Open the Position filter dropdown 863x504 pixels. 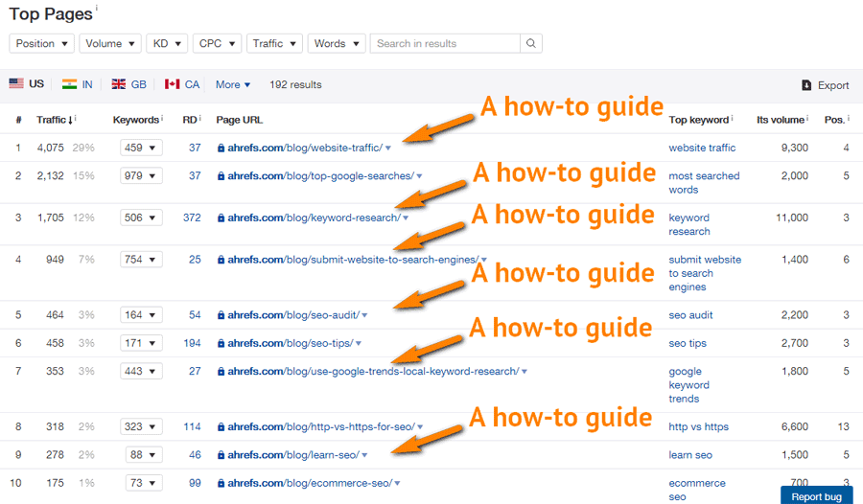(42, 43)
